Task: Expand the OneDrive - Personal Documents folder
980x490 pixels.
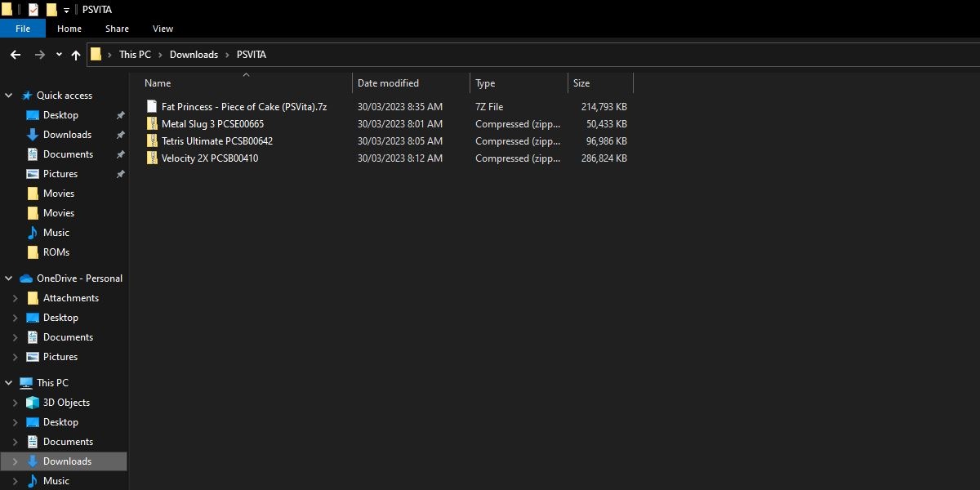Action: pyautogui.click(x=15, y=336)
